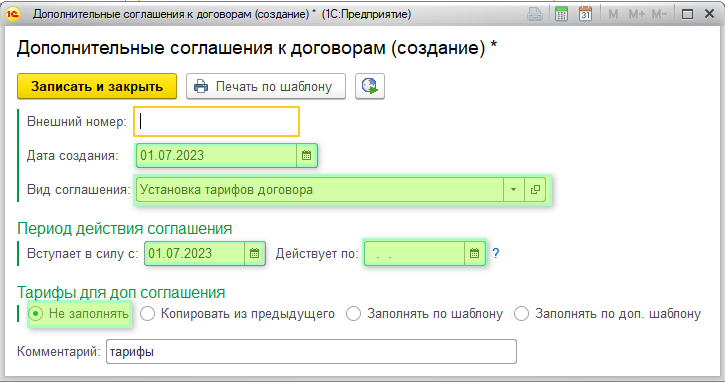Image resolution: width=725 pixels, height=383 pixels.
Task: Open the Вид соглашения linked item button
Action: (x=535, y=190)
